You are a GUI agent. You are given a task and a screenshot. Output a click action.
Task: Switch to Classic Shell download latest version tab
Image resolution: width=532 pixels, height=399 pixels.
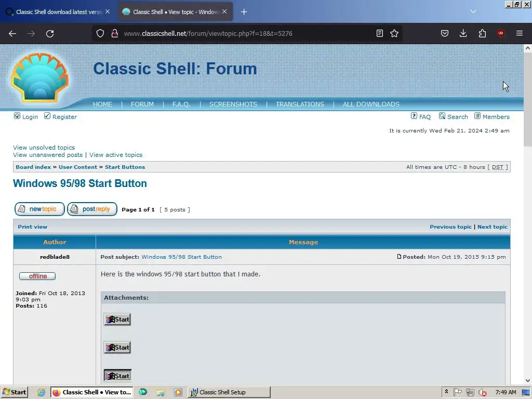pos(58,12)
